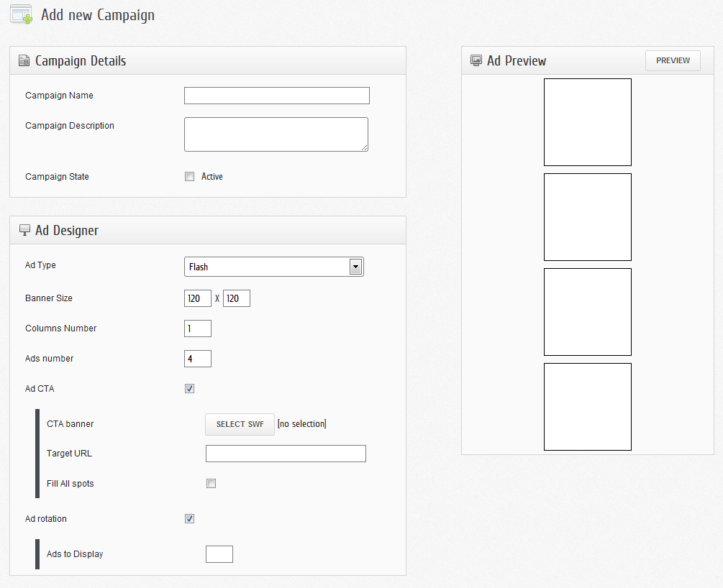Click the "Ads number" label
723x588 pixels.
point(50,359)
